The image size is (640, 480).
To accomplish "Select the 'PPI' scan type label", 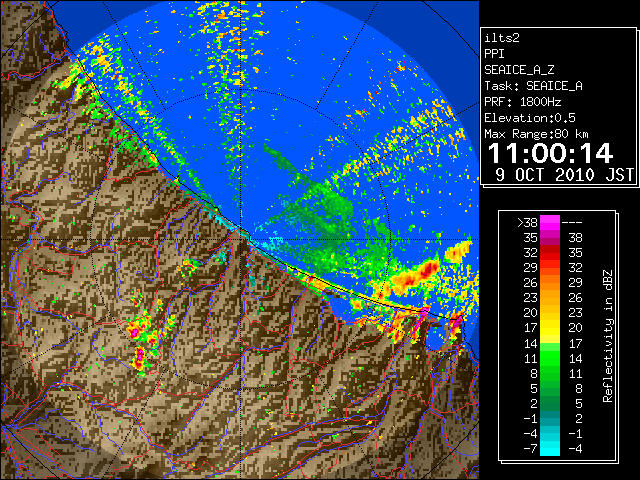I will tap(494, 54).
